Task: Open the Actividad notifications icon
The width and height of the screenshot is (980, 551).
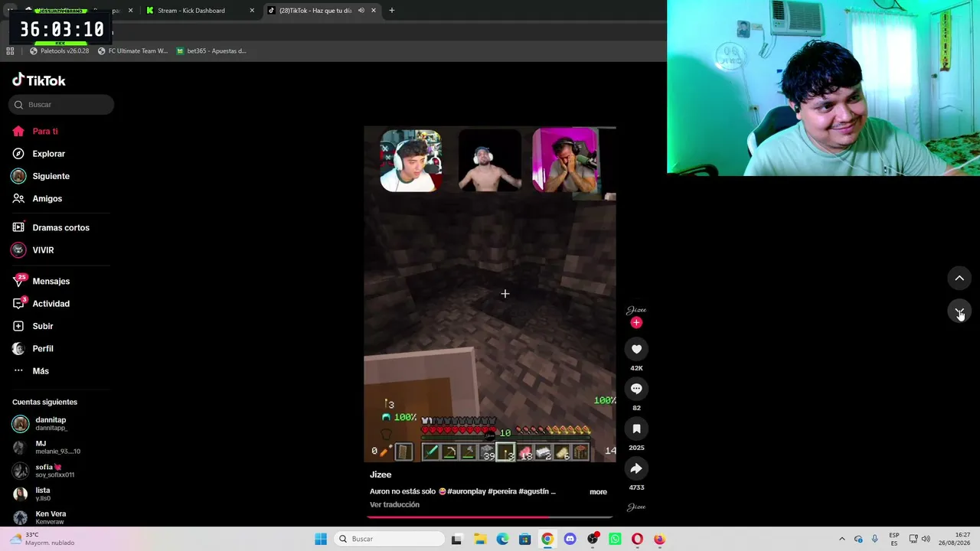Action: 18,304
